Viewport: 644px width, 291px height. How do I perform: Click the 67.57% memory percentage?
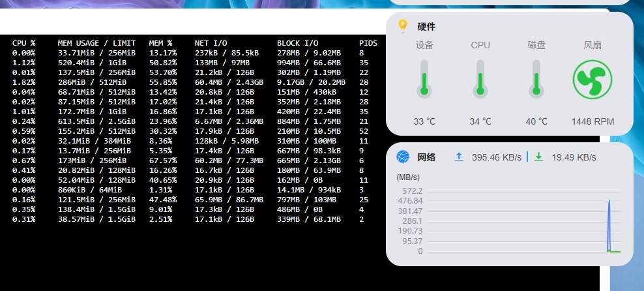tap(163, 161)
